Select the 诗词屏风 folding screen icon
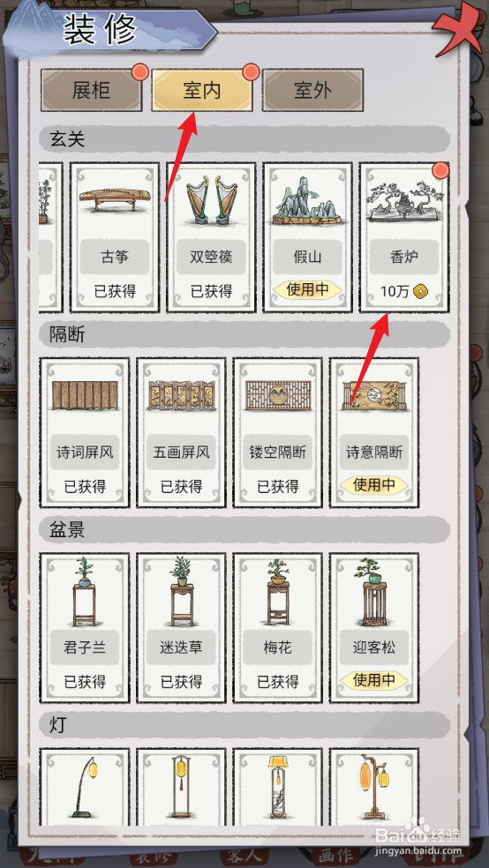Viewport: 489px width, 868px height. (x=85, y=395)
